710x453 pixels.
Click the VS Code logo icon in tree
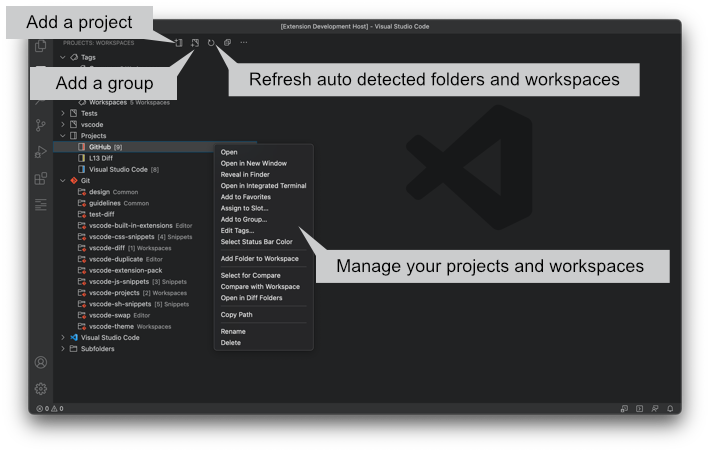pos(74,338)
